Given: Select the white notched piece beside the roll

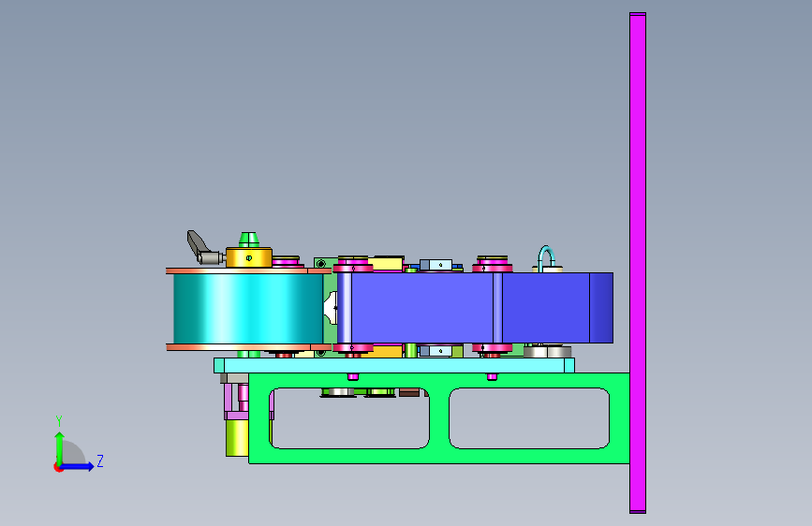Looking at the screenshot, I should tap(331, 308).
